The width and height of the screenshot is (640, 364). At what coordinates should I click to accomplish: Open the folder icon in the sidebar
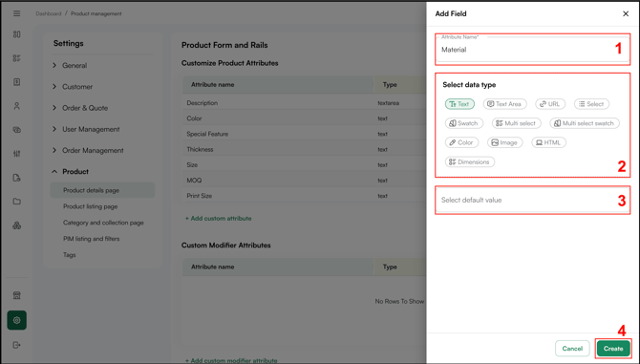(x=17, y=202)
